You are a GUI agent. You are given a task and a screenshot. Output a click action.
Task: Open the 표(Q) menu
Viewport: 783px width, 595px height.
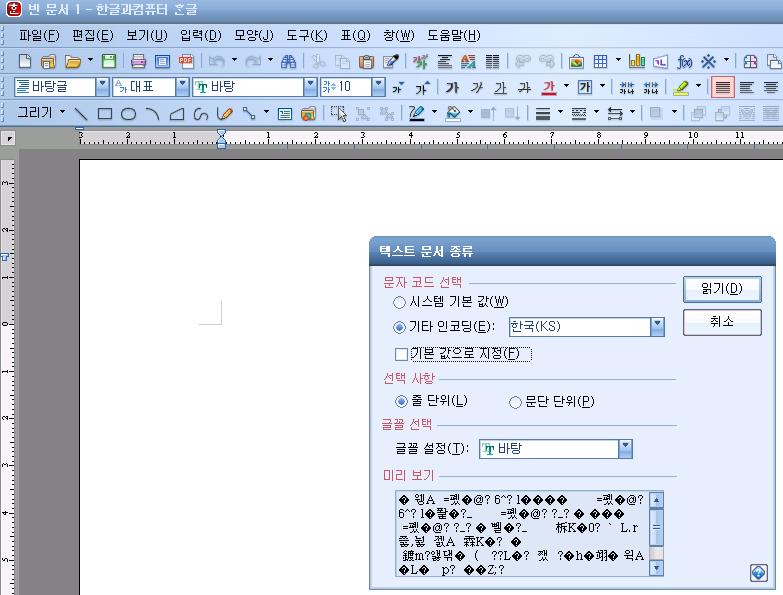coord(355,35)
